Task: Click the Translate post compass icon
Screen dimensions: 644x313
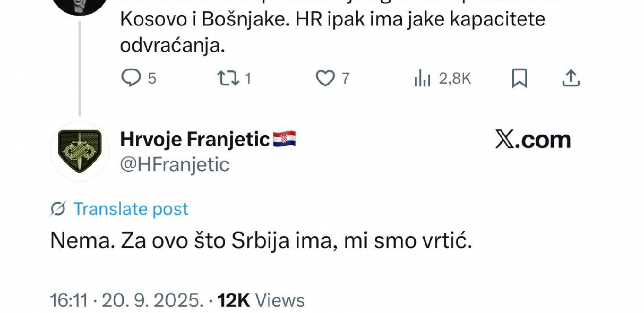Action: coord(58,209)
